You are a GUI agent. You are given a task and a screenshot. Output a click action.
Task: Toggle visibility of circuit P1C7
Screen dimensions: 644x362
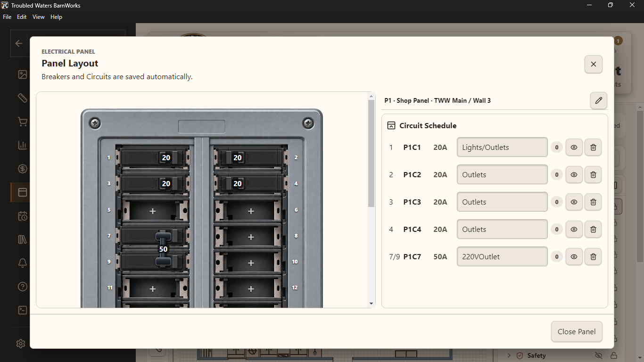pos(574,256)
